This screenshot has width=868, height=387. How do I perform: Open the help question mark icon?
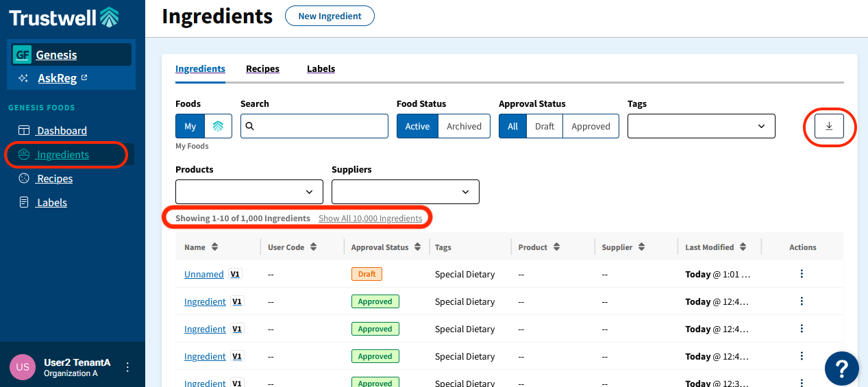pos(842,369)
